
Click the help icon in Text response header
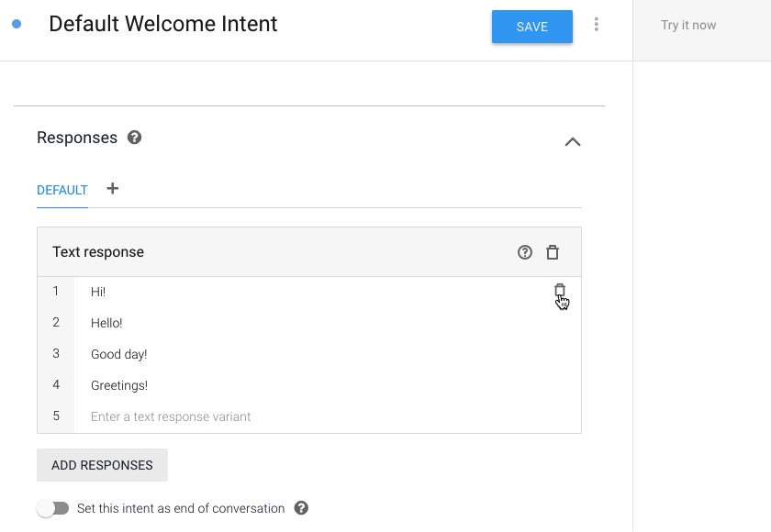click(x=525, y=252)
